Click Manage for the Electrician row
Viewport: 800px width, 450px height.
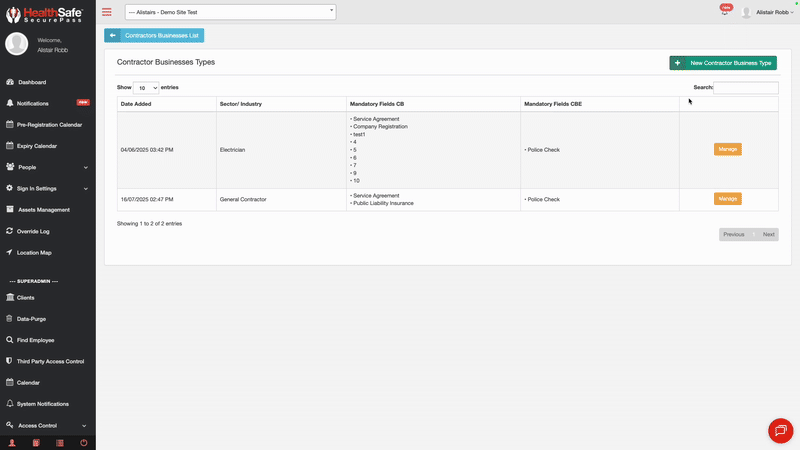tap(727, 150)
